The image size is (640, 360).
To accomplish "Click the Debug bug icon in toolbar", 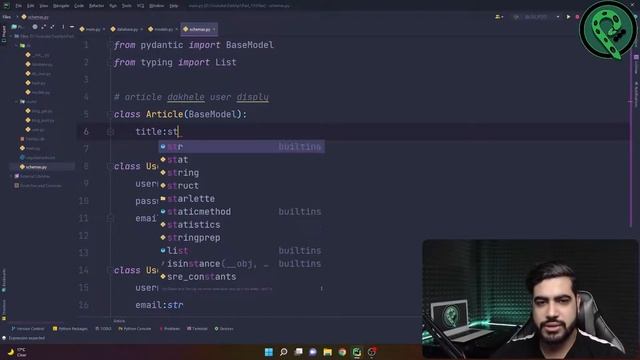I will 577,17.
